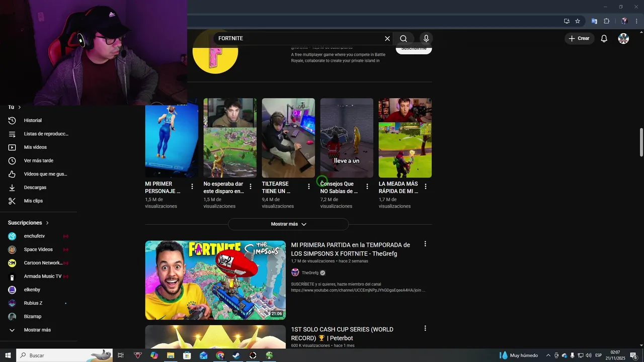This screenshot has width=644, height=362.
Task: Play the TILTEARSE TIENE UN short thumbnail
Action: [288, 138]
